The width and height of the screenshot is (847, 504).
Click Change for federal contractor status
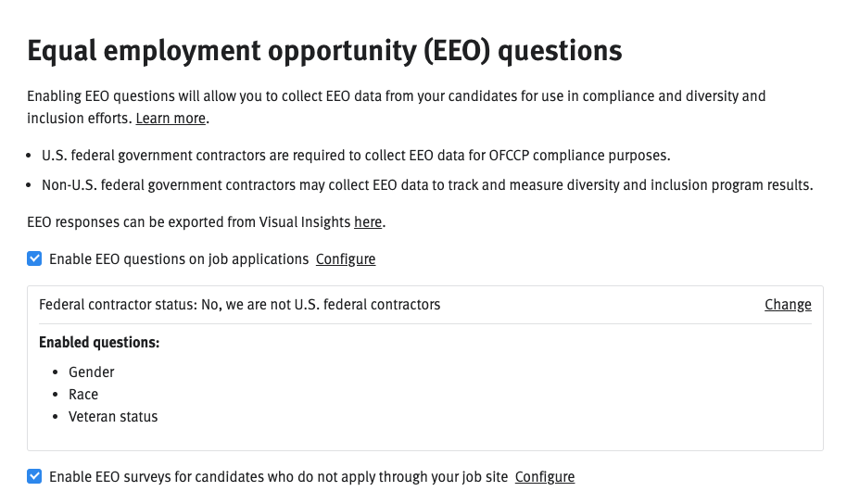click(x=788, y=305)
